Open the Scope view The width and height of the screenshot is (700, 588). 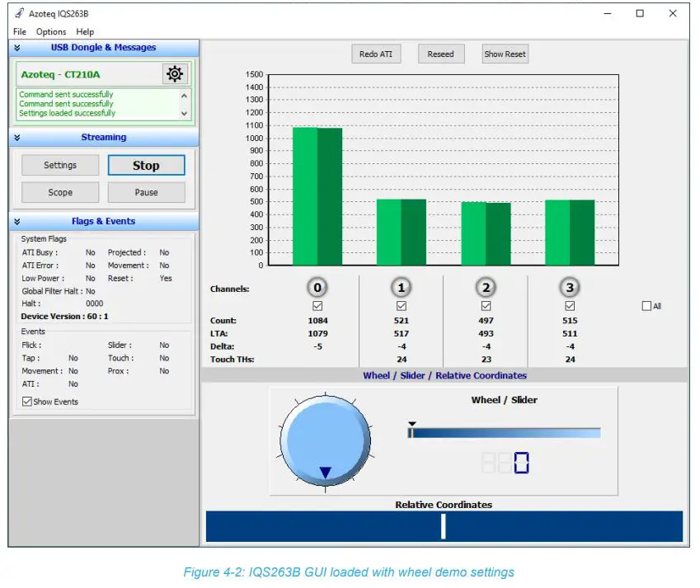pyautogui.click(x=59, y=192)
